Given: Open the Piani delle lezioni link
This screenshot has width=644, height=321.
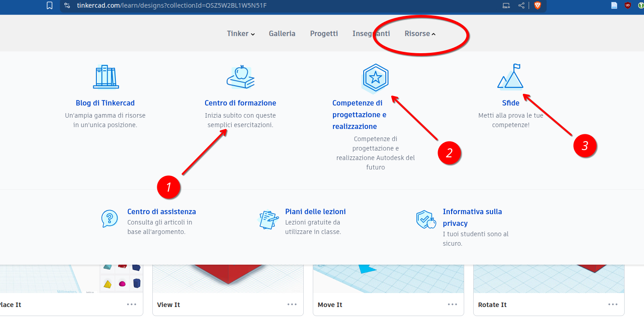Looking at the screenshot, I should 315,211.
